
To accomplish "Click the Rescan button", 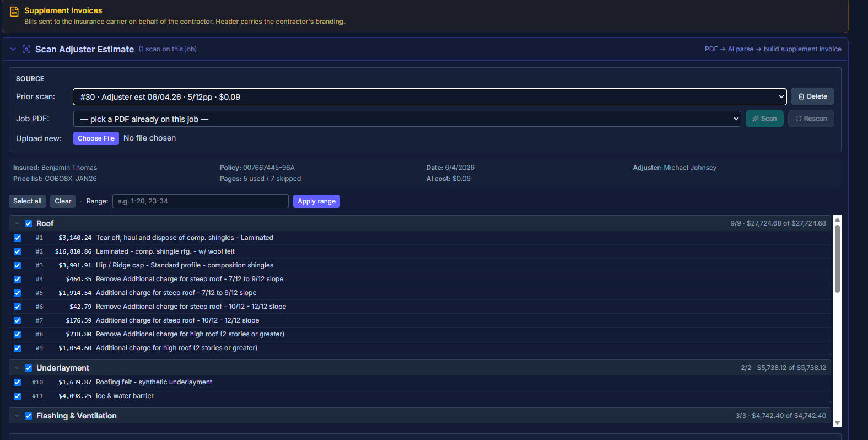I will (811, 119).
